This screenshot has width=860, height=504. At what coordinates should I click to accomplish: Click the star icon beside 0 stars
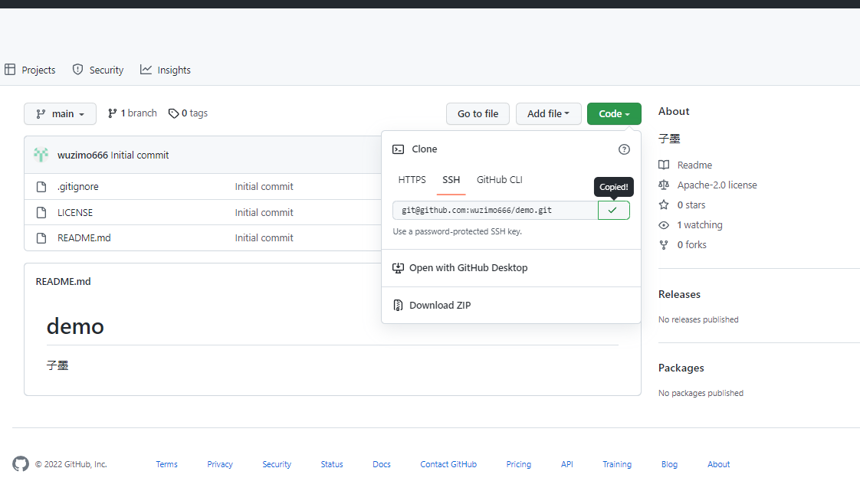(664, 205)
